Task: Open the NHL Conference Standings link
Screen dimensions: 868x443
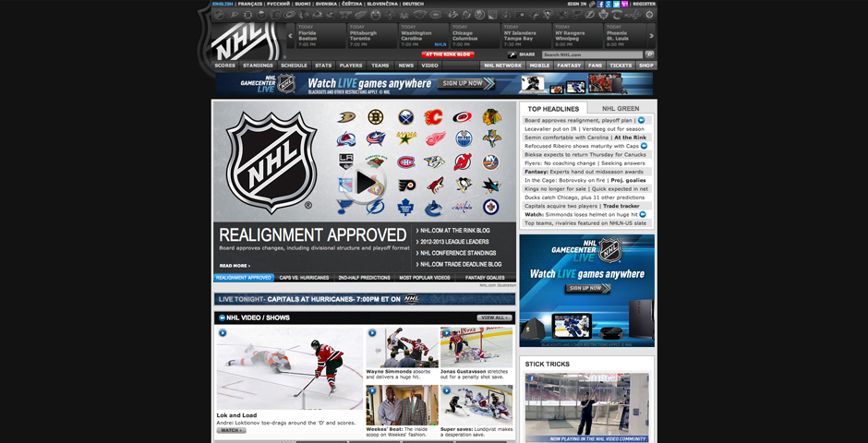Action: 457,253
